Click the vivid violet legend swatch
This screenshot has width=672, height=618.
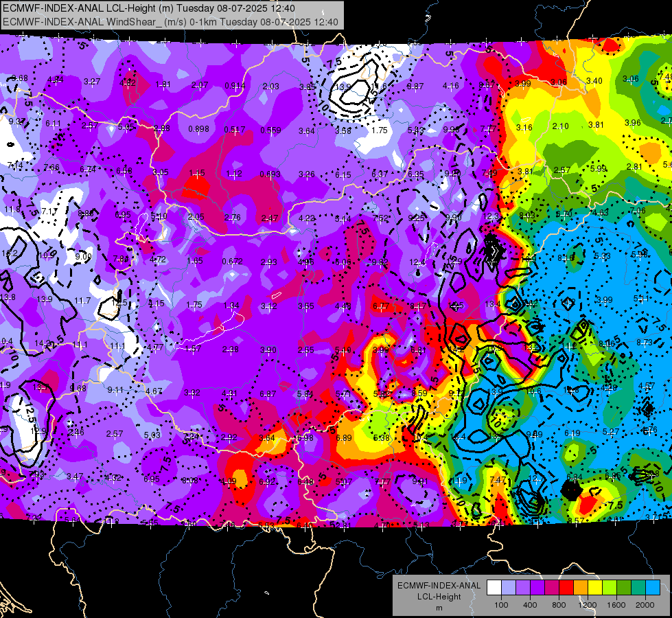point(537,588)
